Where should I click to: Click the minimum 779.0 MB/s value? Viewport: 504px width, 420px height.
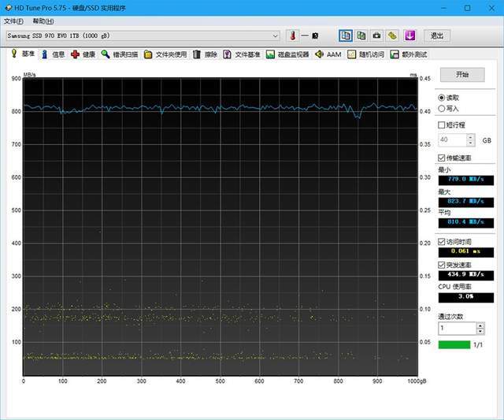tap(465, 180)
